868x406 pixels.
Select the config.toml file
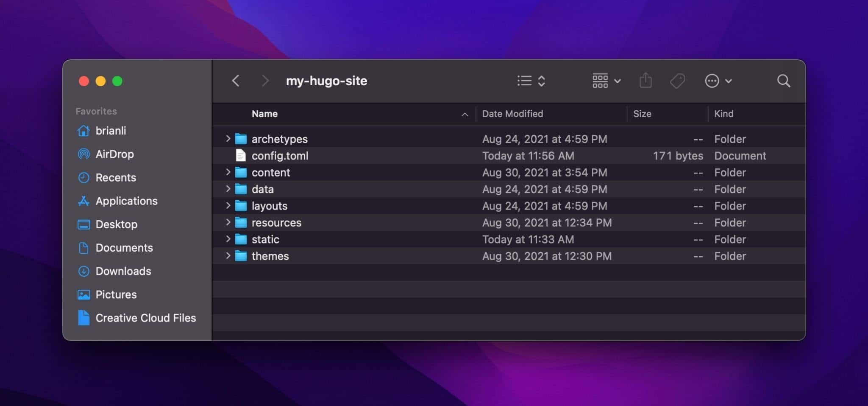click(x=280, y=156)
